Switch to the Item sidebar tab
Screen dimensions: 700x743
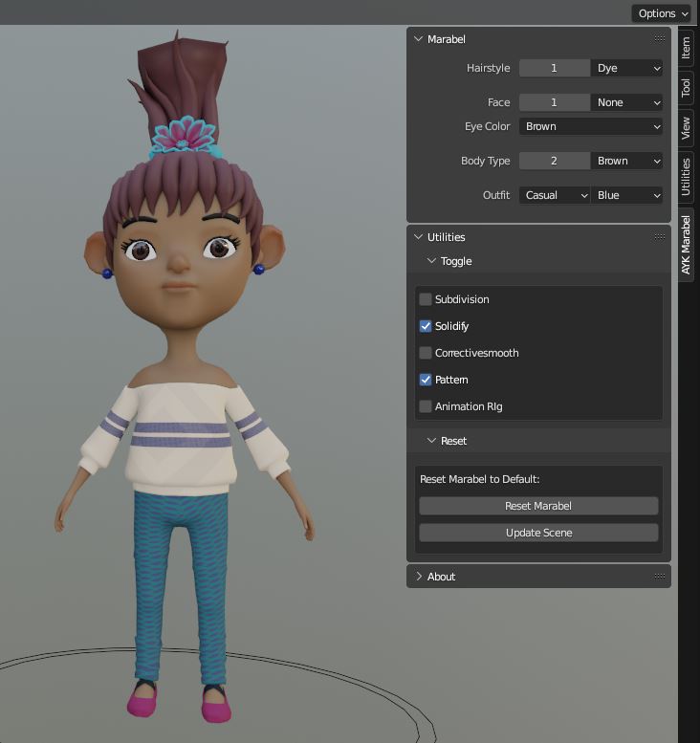[x=686, y=50]
